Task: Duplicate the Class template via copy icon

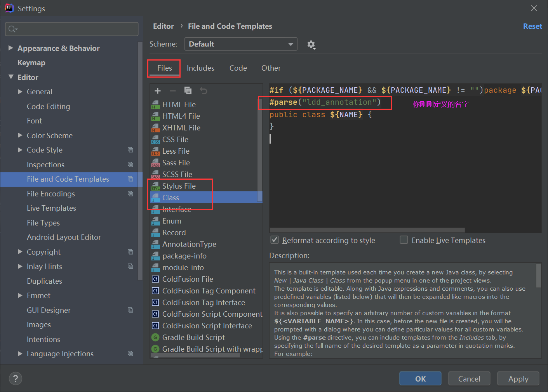Action: click(188, 90)
